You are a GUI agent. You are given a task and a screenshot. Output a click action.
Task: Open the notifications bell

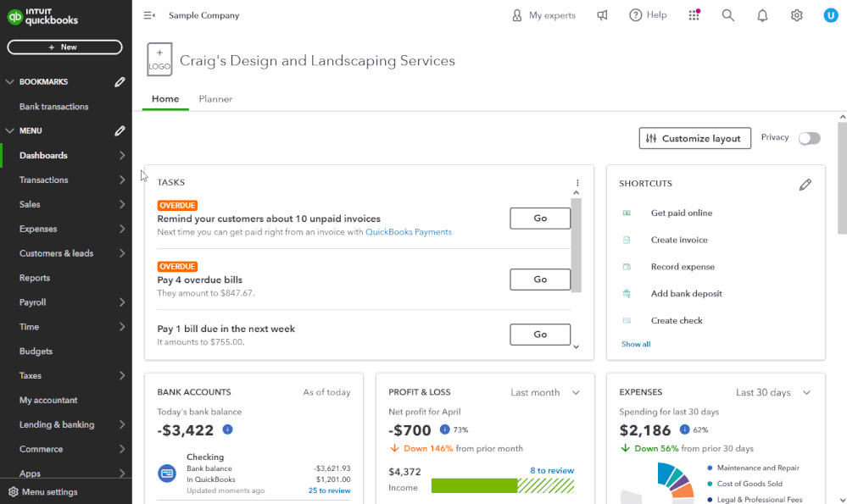tap(762, 15)
